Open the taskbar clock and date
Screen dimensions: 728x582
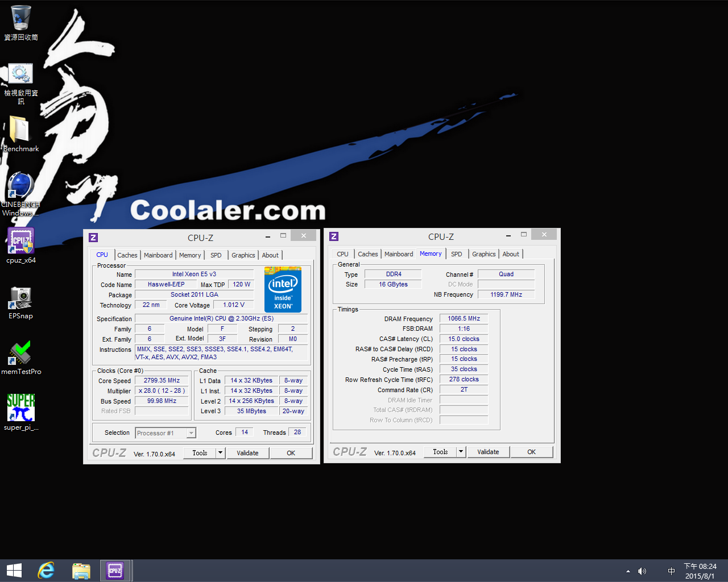click(700, 571)
